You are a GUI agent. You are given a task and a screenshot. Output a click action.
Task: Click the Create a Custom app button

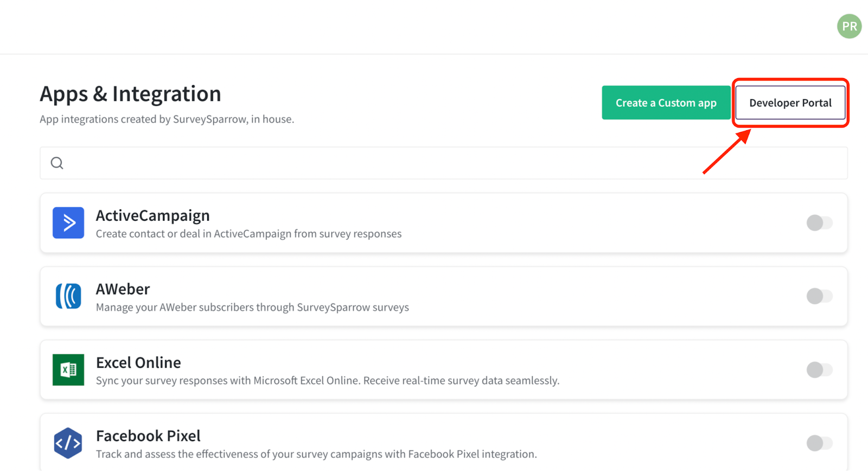[666, 103]
